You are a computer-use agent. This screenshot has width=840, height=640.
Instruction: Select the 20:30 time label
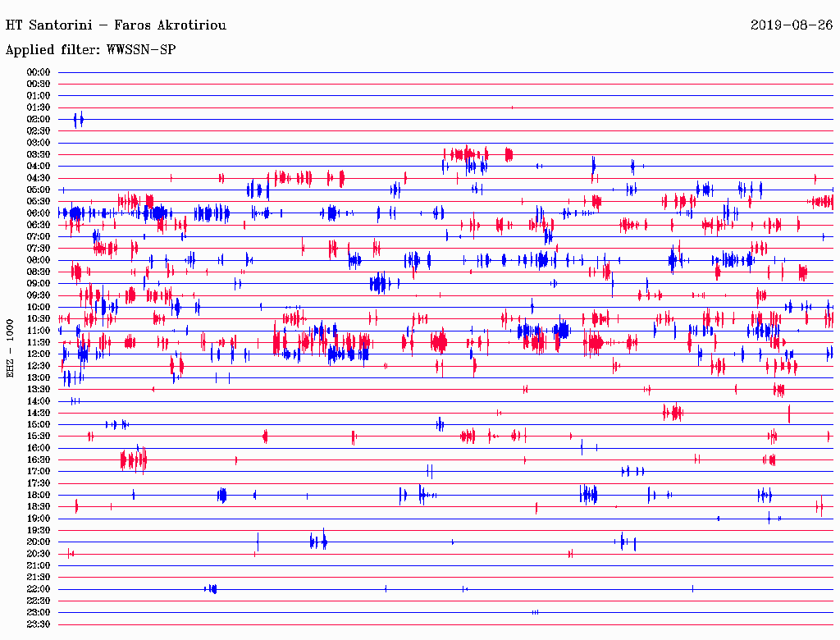(x=38, y=554)
